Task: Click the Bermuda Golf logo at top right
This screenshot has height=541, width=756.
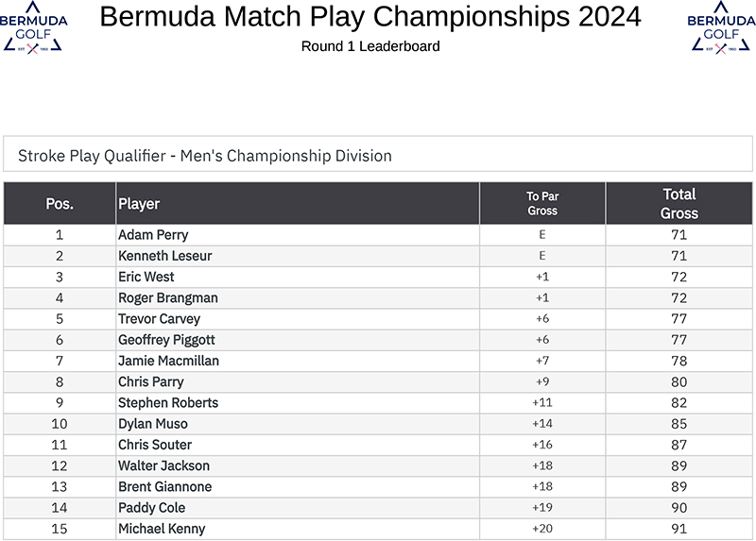Action: coord(720,26)
